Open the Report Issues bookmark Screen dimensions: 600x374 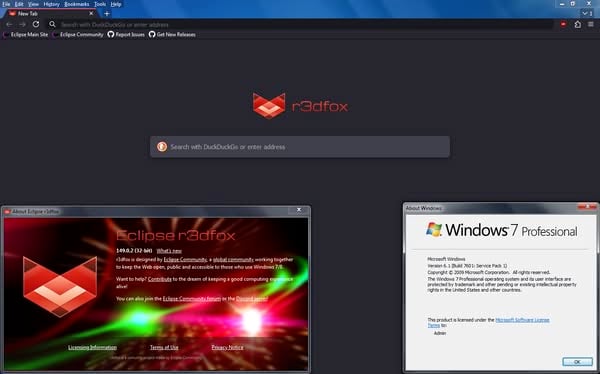pos(126,34)
